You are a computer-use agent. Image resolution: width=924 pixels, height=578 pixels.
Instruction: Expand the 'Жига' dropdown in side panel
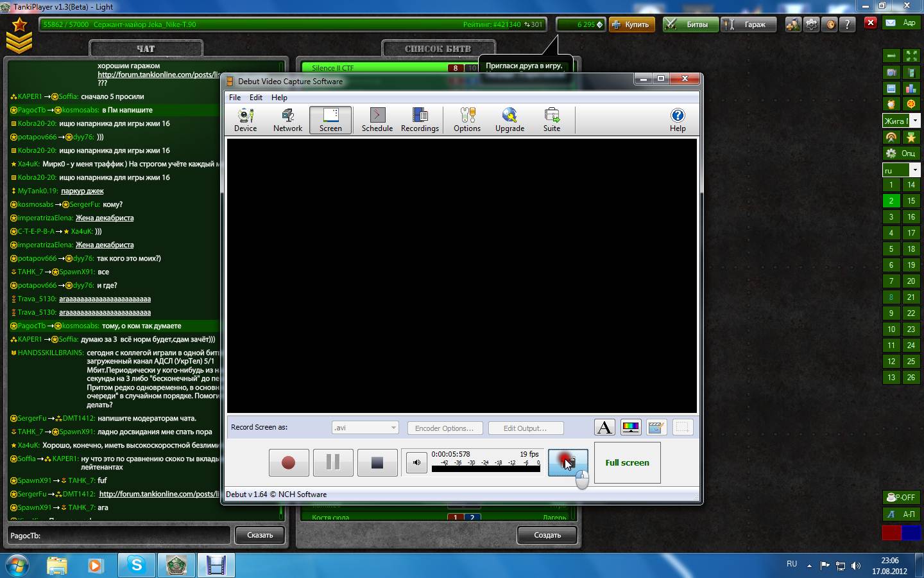click(915, 121)
